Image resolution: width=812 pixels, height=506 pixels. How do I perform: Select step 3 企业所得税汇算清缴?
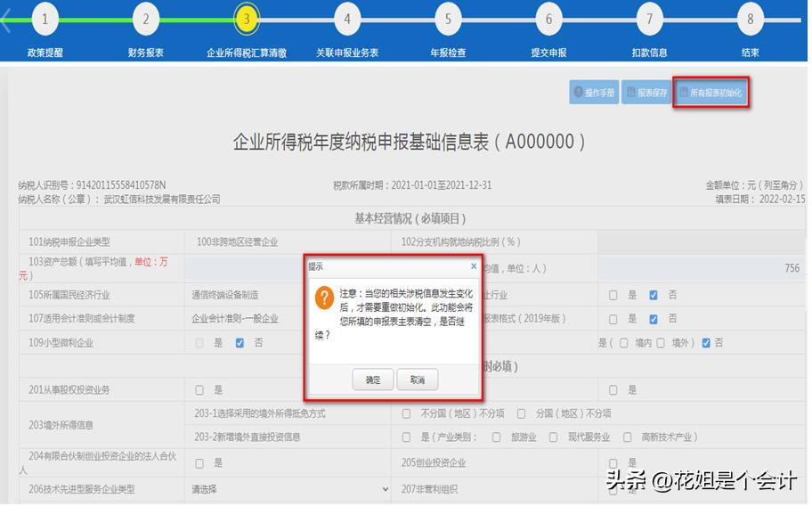point(247,20)
